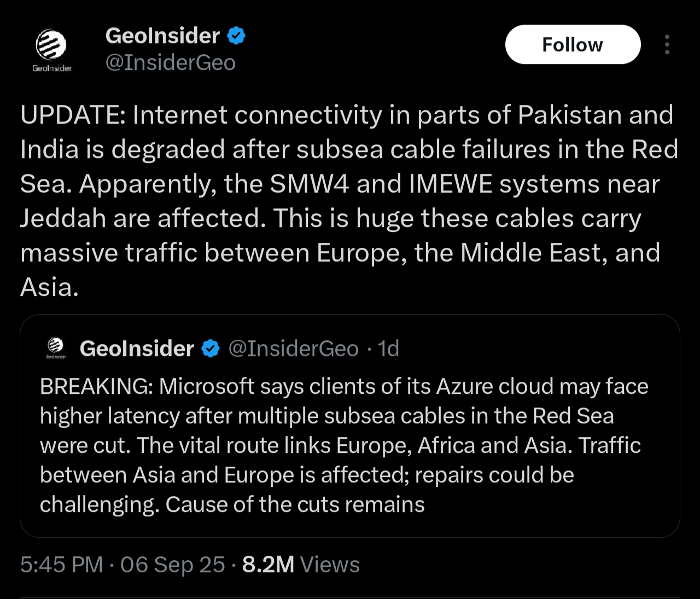Open GeoInsider display name at the top

(x=162, y=36)
